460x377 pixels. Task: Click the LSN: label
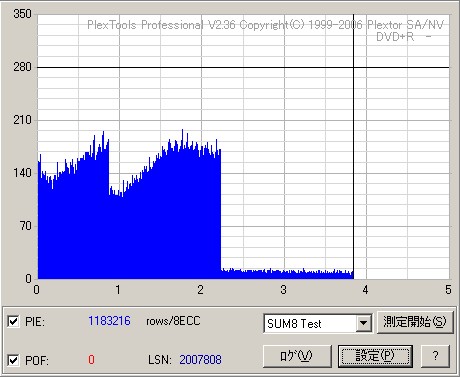[160, 360]
